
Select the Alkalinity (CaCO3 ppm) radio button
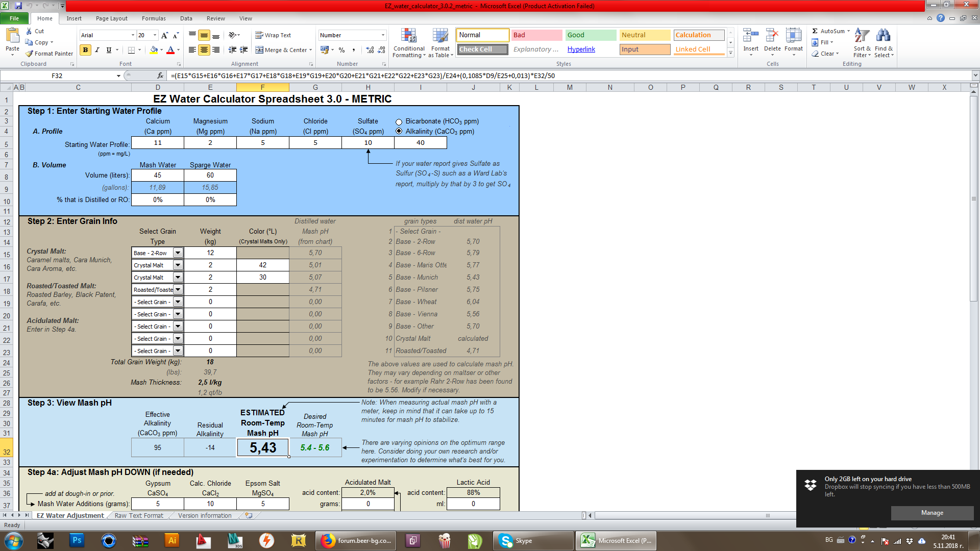point(399,132)
